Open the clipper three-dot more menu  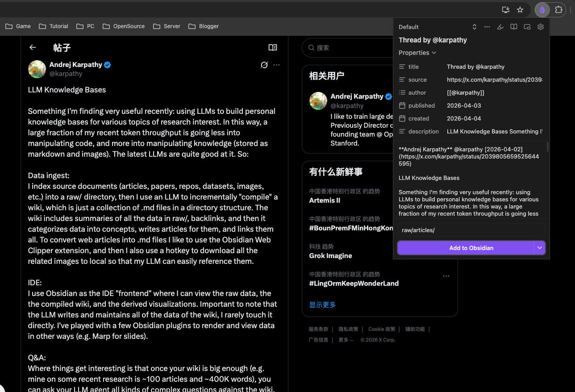(x=487, y=27)
